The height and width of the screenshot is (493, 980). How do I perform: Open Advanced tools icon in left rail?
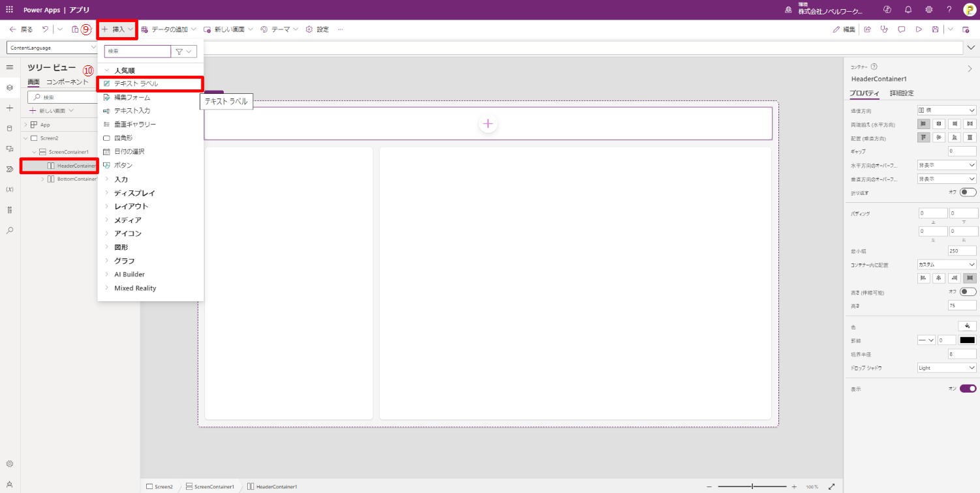[x=10, y=209]
